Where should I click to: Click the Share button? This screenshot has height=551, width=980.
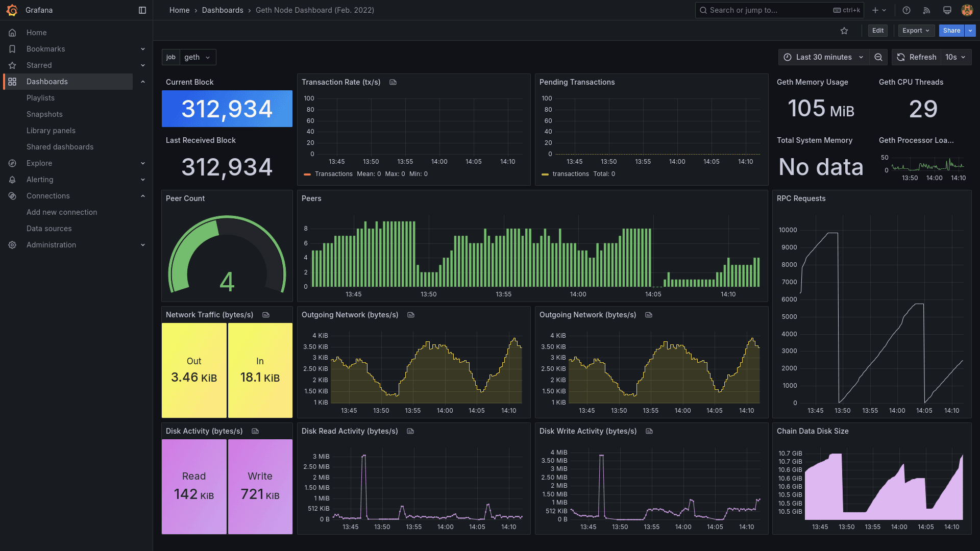point(951,31)
